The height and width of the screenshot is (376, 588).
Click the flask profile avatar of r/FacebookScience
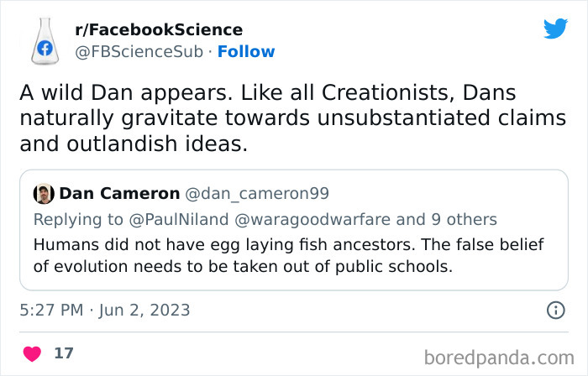coord(45,40)
